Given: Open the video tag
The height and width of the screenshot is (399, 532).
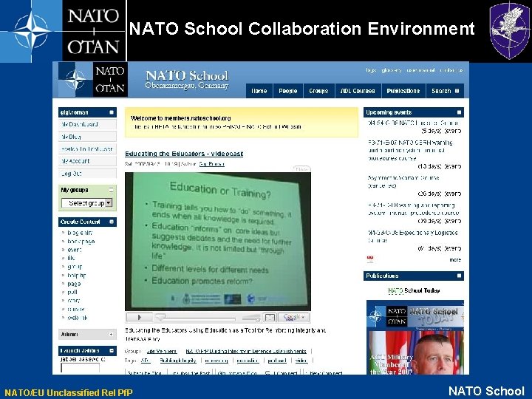Looking at the screenshot, I should (x=301, y=361).
